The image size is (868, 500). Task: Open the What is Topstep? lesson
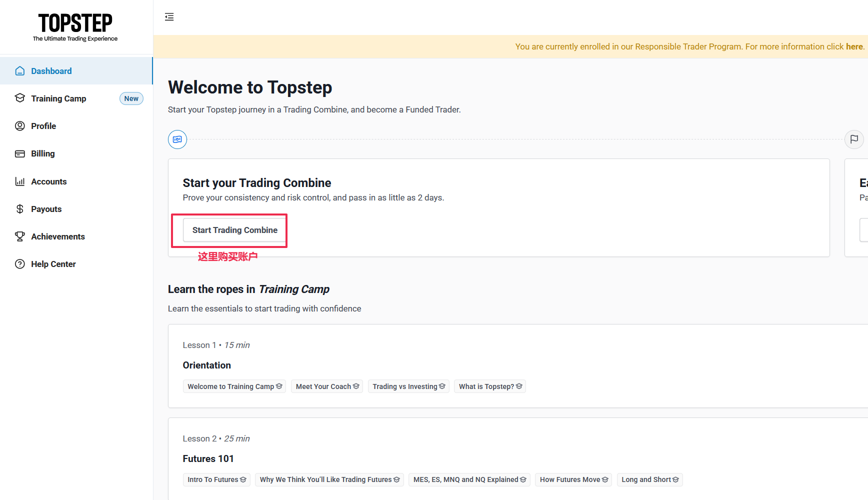[490, 386]
